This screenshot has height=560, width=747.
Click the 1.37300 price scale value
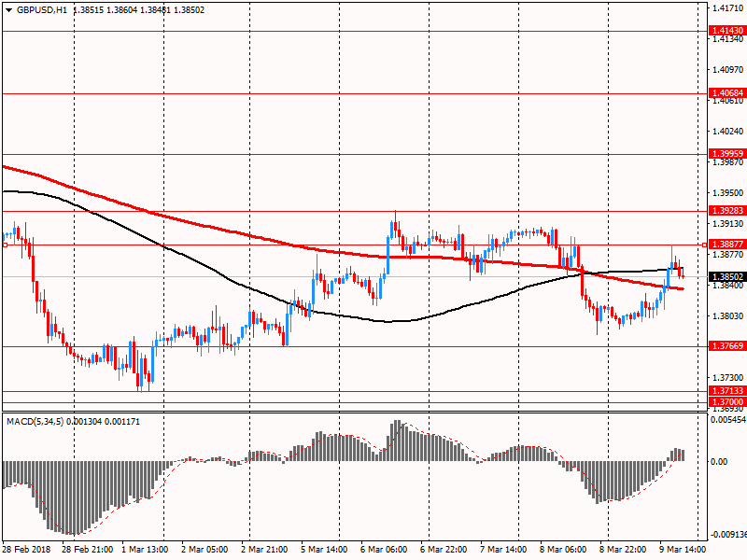pos(727,377)
